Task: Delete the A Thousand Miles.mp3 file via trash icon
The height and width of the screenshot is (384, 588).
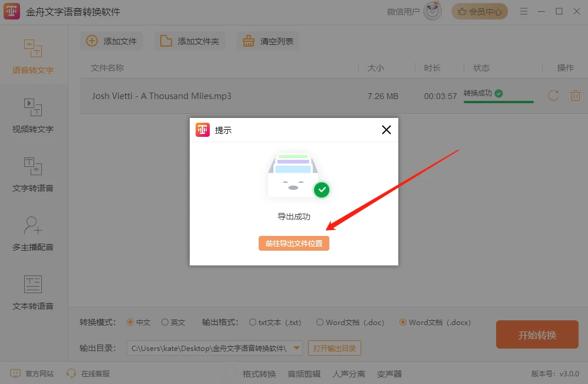Action: [575, 96]
